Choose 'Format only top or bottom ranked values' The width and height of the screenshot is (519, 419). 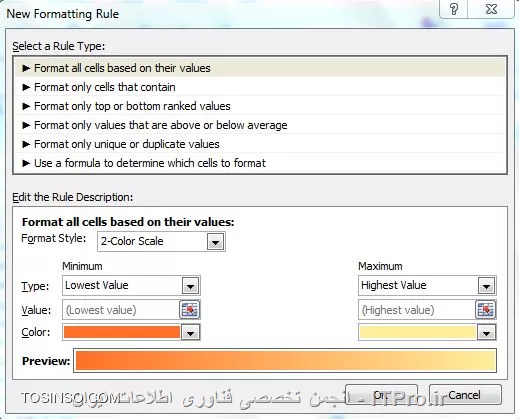tap(260, 106)
